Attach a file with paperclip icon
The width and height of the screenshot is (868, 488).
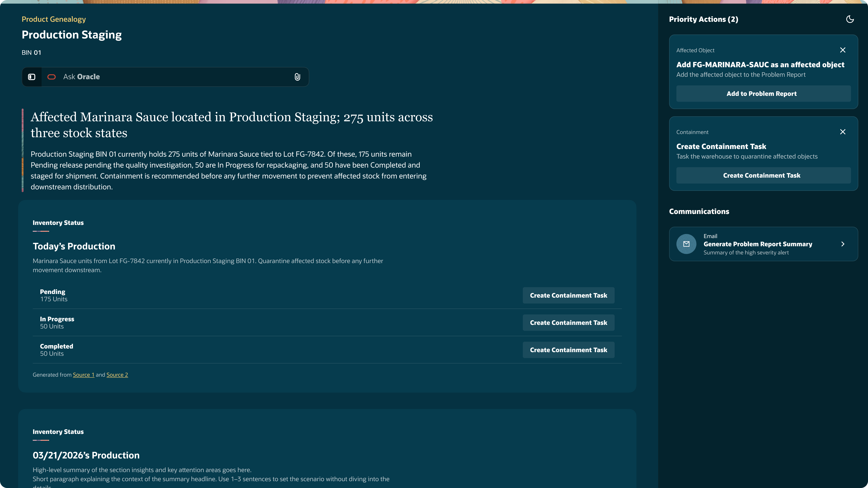pyautogui.click(x=297, y=77)
